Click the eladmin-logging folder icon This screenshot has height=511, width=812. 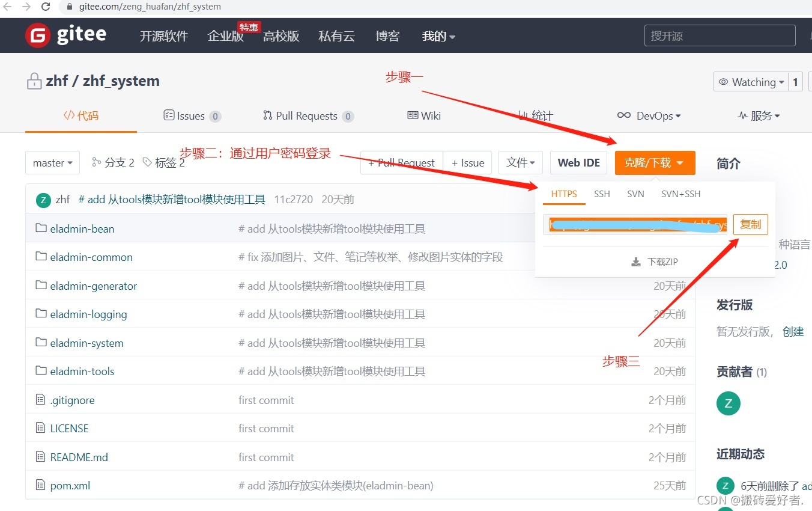41,313
